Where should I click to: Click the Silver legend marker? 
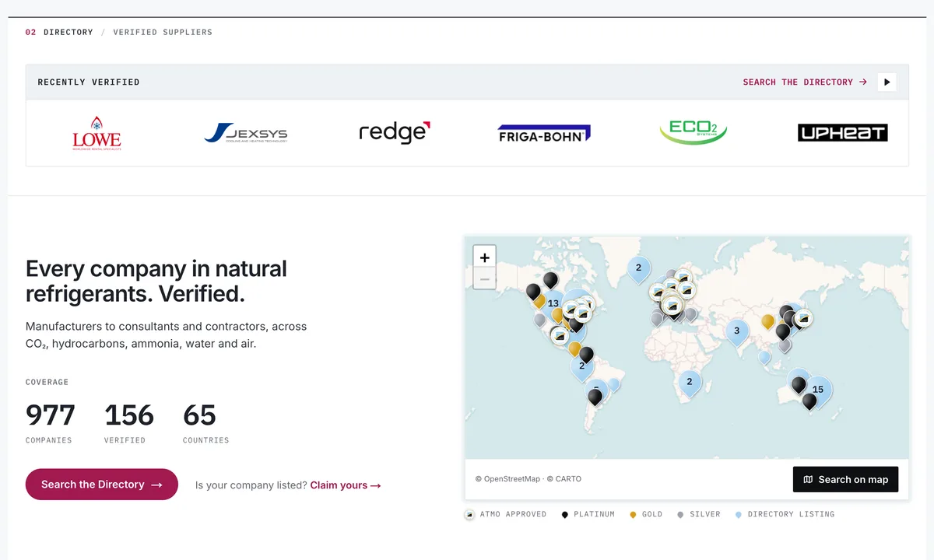tap(680, 515)
